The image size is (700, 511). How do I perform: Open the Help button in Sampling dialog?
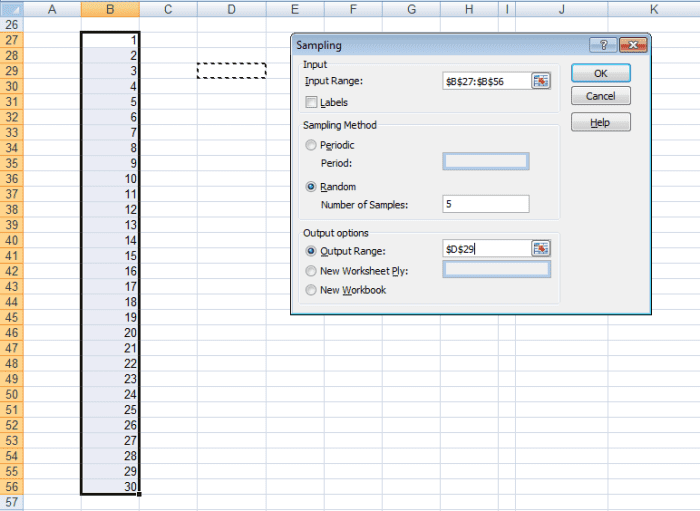[x=601, y=122]
